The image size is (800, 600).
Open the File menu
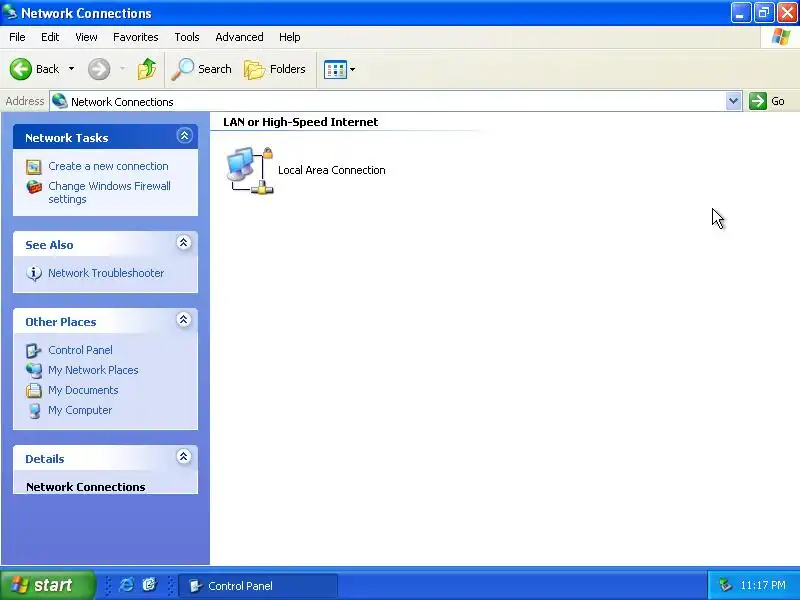click(17, 37)
